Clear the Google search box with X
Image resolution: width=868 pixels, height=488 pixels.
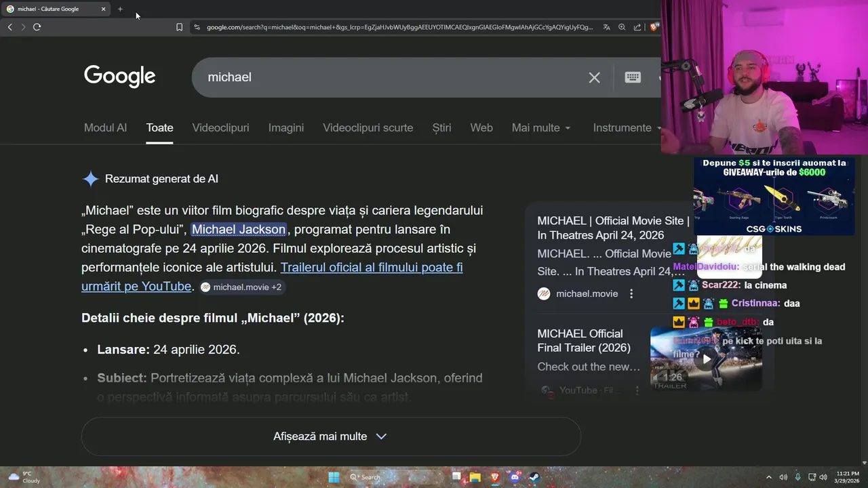(594, 77)
